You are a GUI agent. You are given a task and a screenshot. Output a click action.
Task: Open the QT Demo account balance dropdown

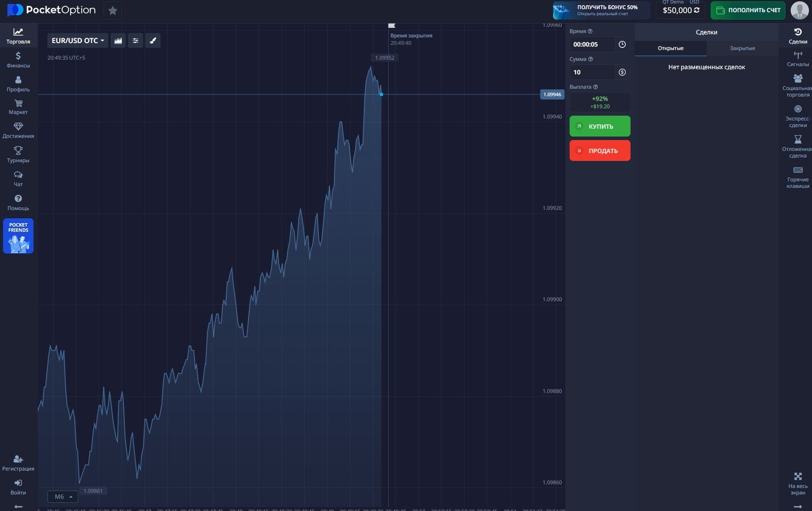point(681,10)
